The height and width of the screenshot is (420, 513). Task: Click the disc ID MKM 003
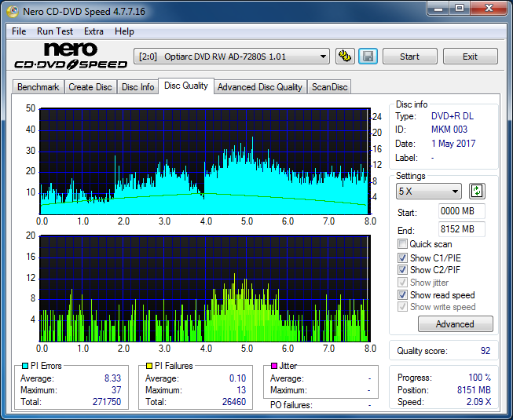pos(449,130)
